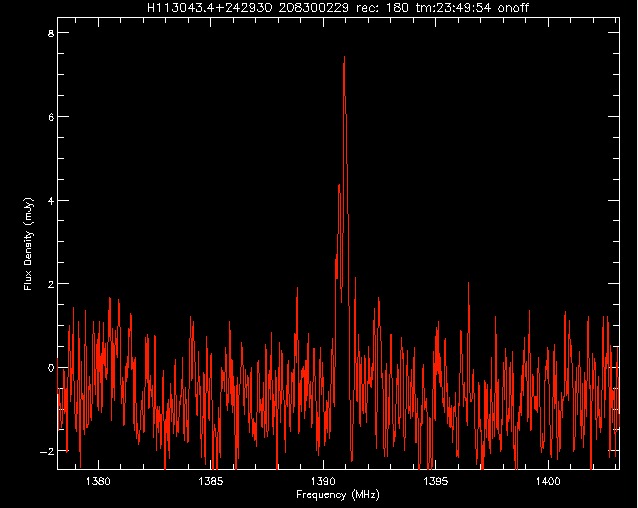Click the 0 y-axis tick label
Screen dimensions: 638x508
tap(50, 368)
